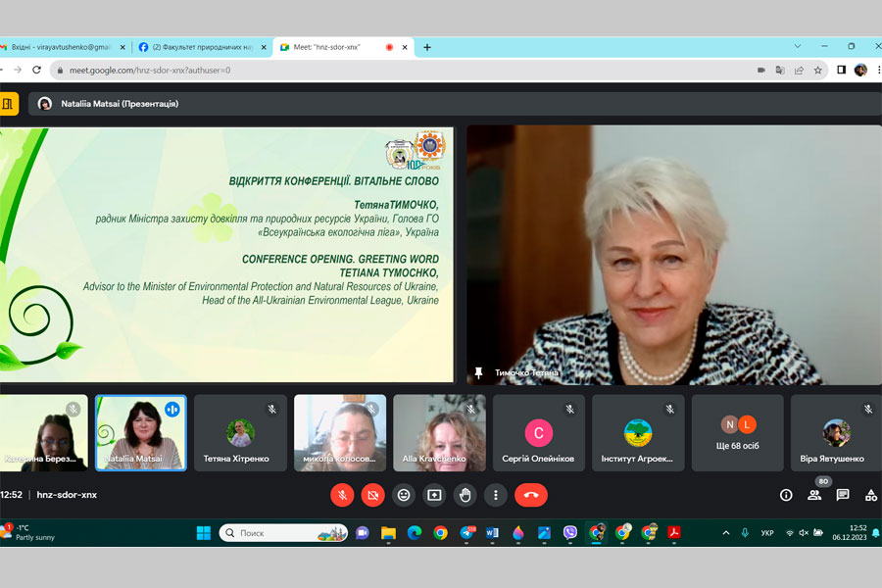This screenshot has height=588, width=882.
Task: Open Microsoft Word from the taskbar
Action: (x=492, y=533)
